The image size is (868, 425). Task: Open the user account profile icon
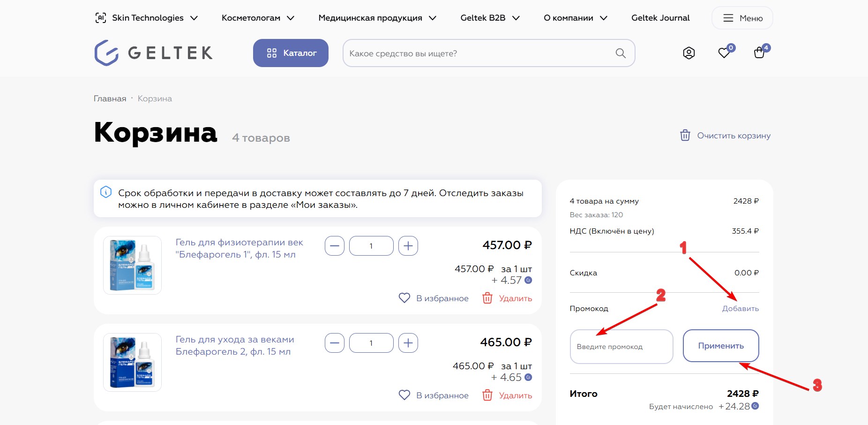(x=688, y=53)
